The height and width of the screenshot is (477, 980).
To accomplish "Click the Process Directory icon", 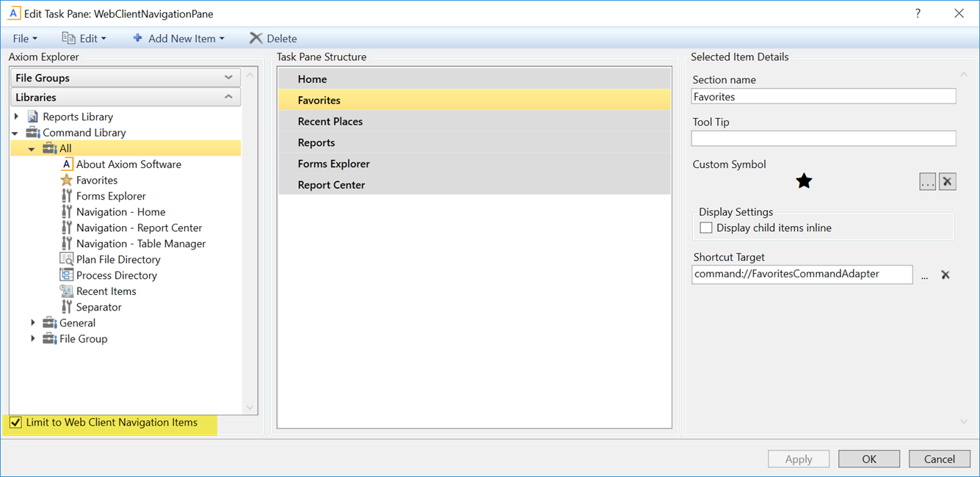I will pos(66,275).
